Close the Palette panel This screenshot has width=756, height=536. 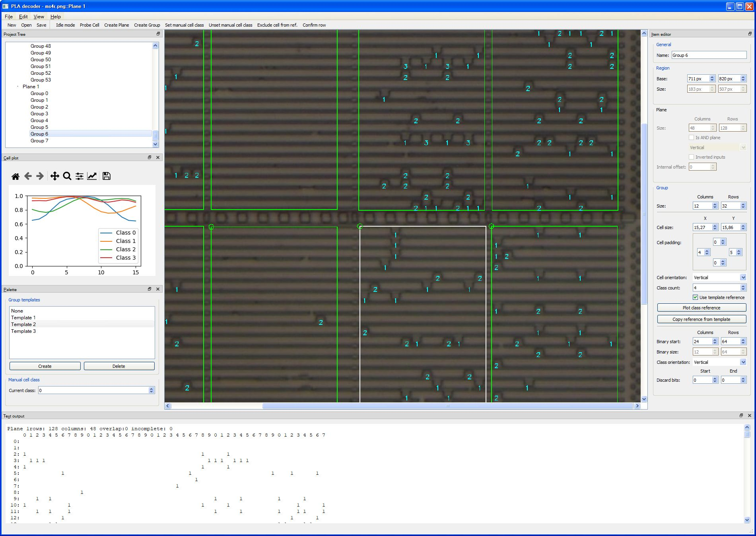(x=158, y=289)
